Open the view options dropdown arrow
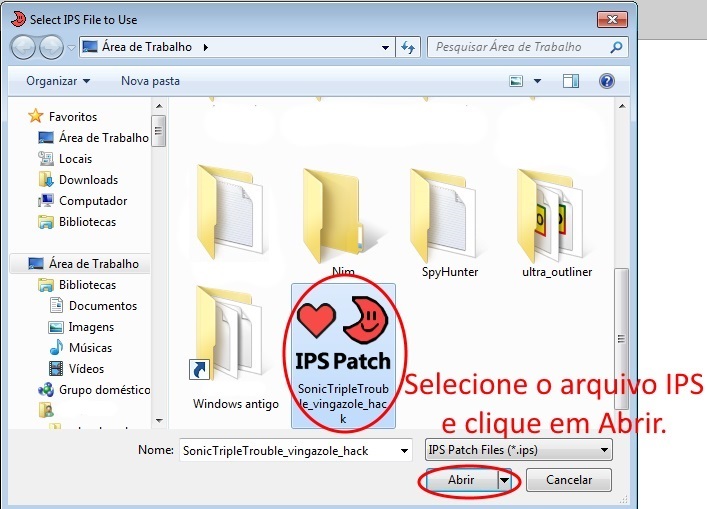The width and height of the screenshot is (707, 509). click(x=537, y=81)
